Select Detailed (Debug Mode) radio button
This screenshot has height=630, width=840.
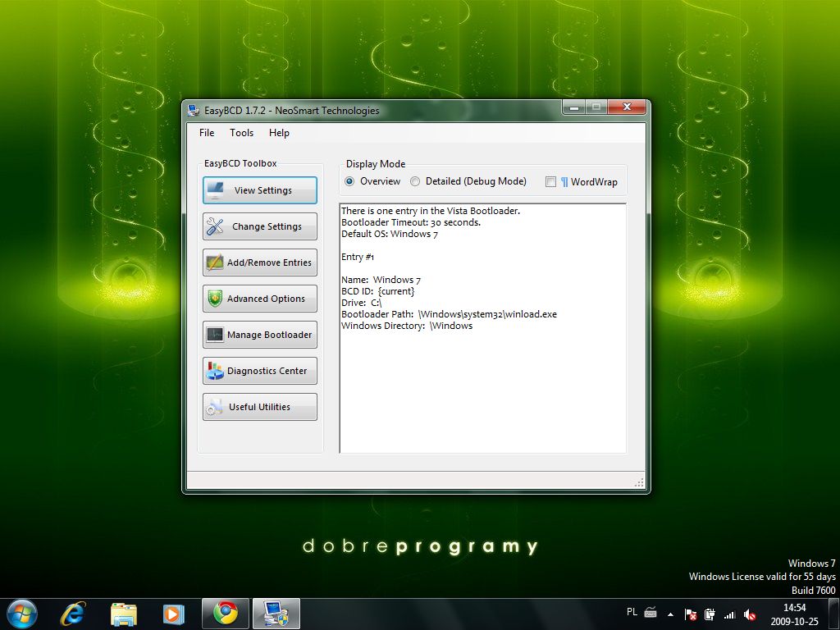416,181
